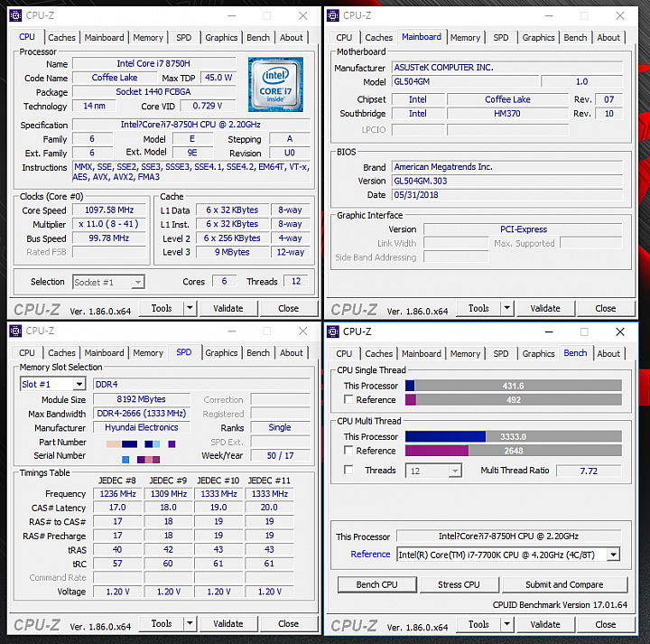Enable the Threads checkbox in Bench window
650x644 pixels.
pos(348,470)
